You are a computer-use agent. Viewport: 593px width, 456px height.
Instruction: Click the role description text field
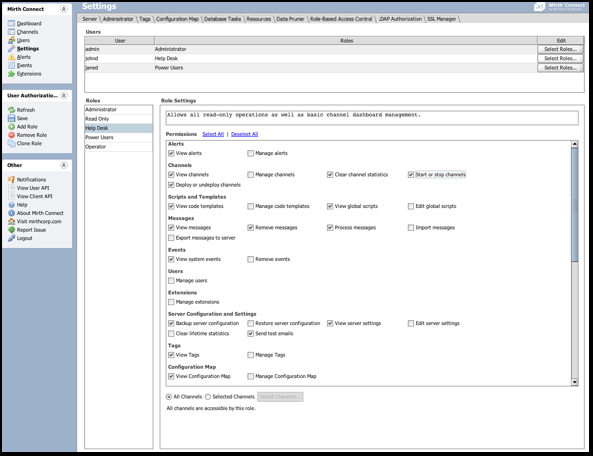[x=372, y=118]
